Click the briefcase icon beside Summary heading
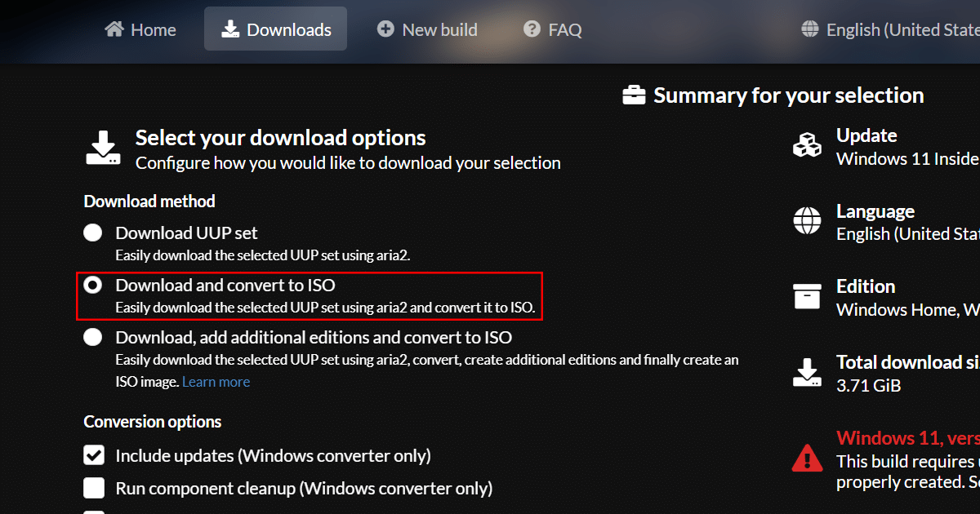Screen dimensions: 980x514 (634, 95)
